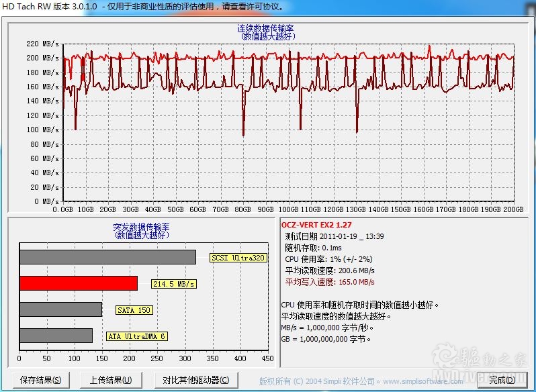Click the 50GB axis label

[175, 209]
